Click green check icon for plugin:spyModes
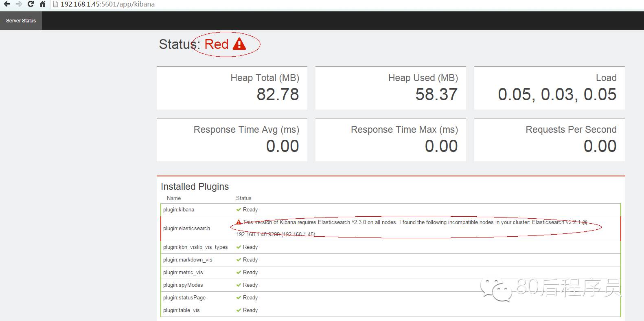 (239, 285)
